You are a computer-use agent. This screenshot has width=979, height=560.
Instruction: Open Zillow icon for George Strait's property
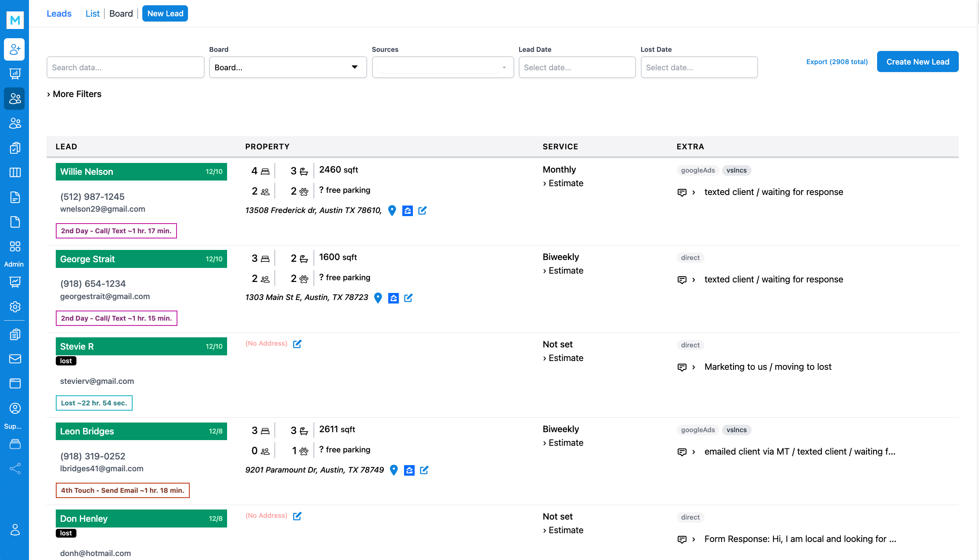394,298
